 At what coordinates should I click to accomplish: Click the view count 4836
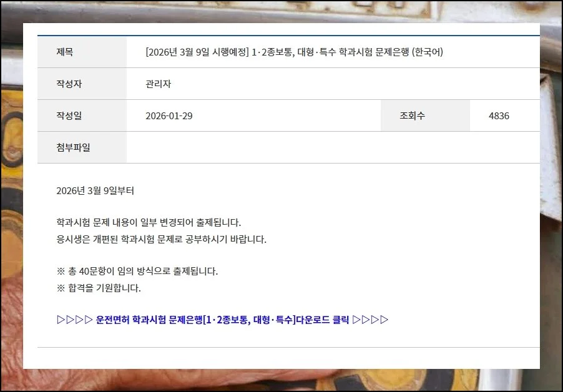tap(499, 116)
